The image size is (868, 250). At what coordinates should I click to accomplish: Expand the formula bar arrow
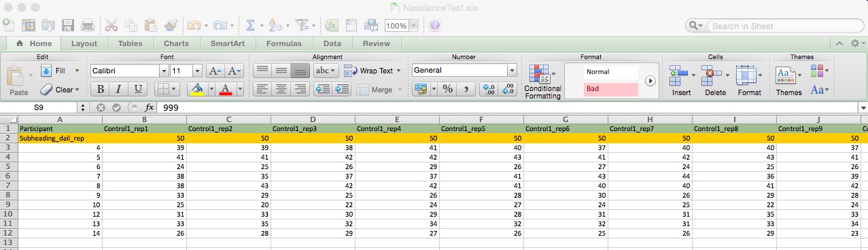(863, 107)
